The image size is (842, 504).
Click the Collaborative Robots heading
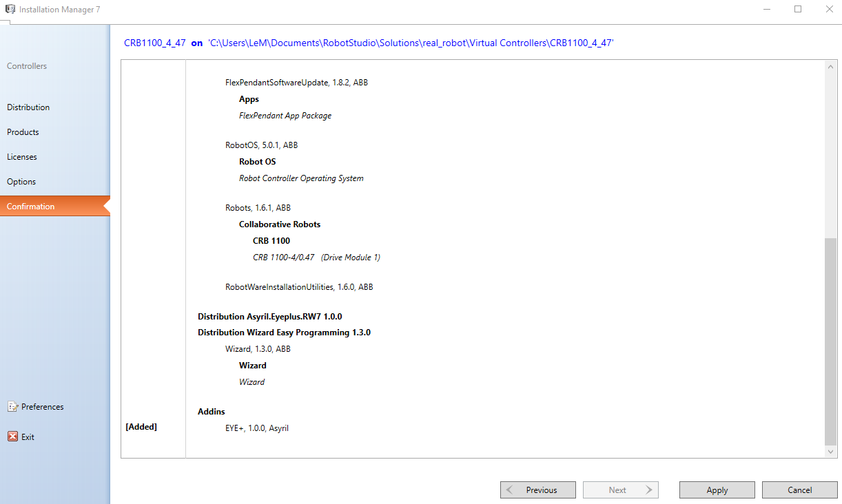click(280, 224)
